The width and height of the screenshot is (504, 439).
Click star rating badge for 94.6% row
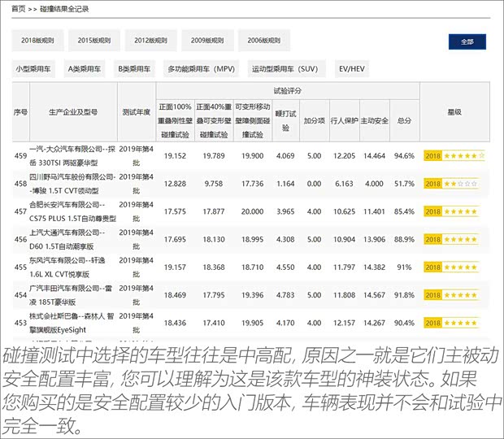(x=454, y=156)
